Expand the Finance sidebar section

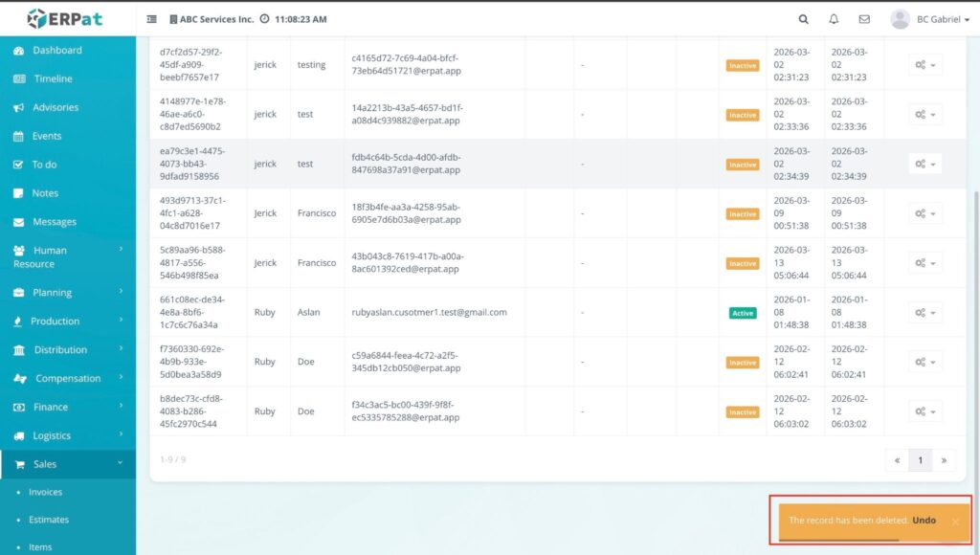click(x=67, y=407)
